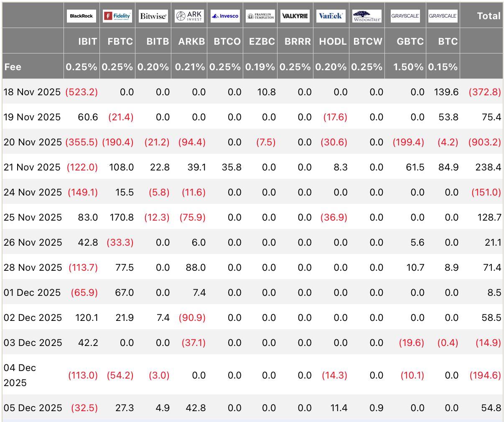Click the (151.0) total cell
The height and width of the screenshot is (422, 504).
click(x=486, y=192)
